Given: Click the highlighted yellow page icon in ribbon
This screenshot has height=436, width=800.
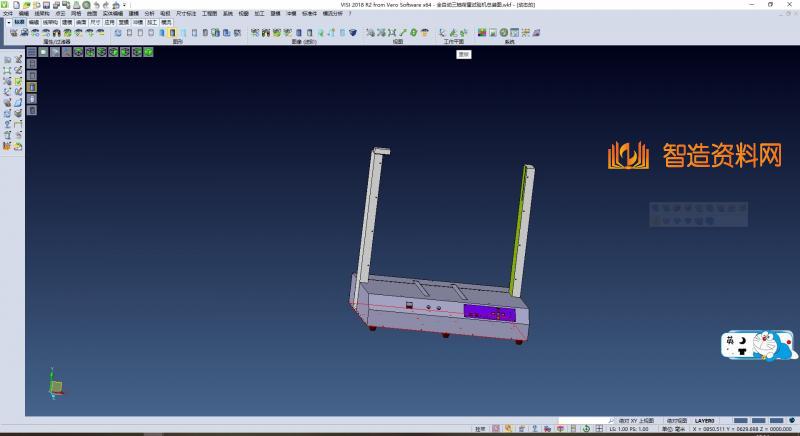Looking at the screenshot, I should tap(173, 33).
